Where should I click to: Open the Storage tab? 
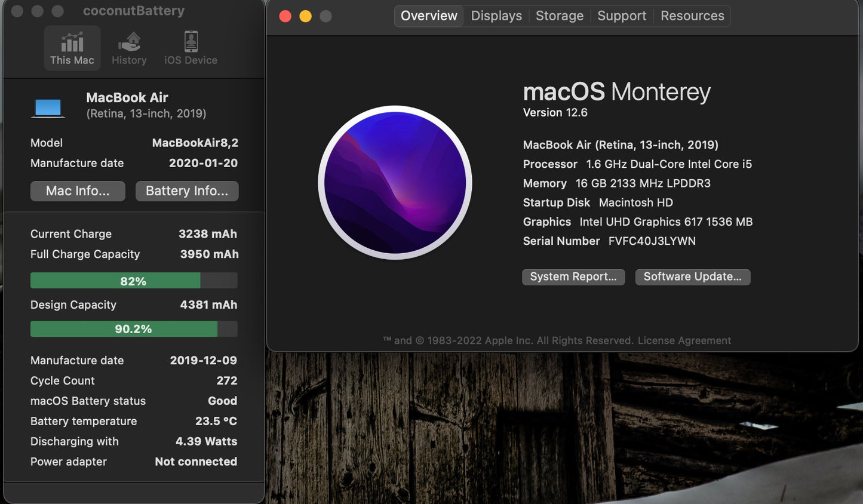coord(559,16)
